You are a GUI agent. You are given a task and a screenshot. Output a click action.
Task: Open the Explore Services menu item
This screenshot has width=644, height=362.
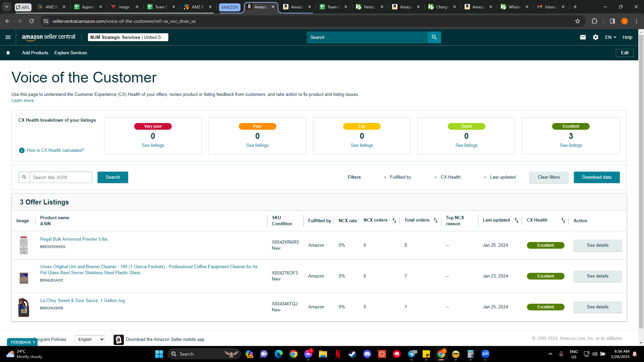[71, 53]
